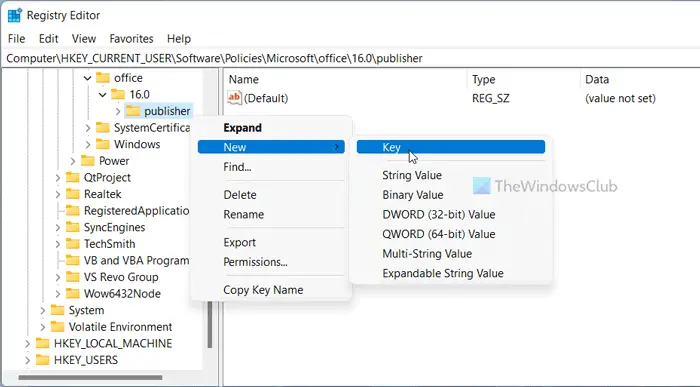
Task: Expand the HKEY_USERS hive
Action: 28,360
